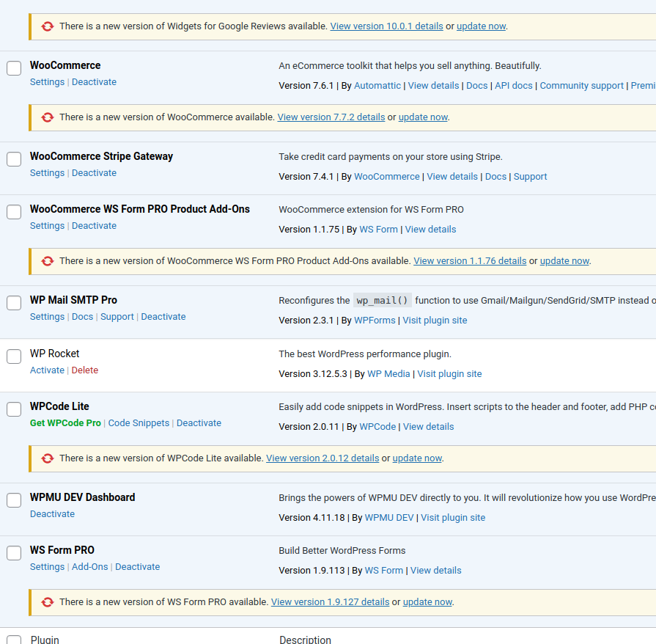Screen dimensions: 656x644
Task: Open WP Mail SMTP Pro Settings
Action: (47, 317)
